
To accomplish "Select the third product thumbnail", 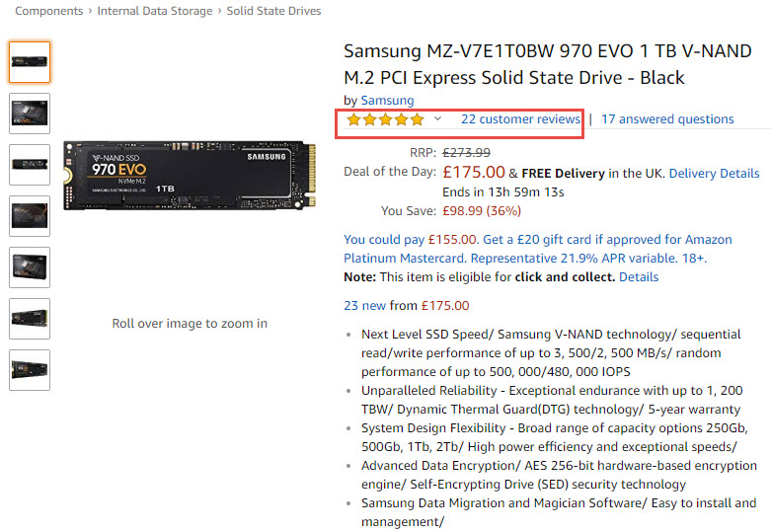I will point(30,165).
